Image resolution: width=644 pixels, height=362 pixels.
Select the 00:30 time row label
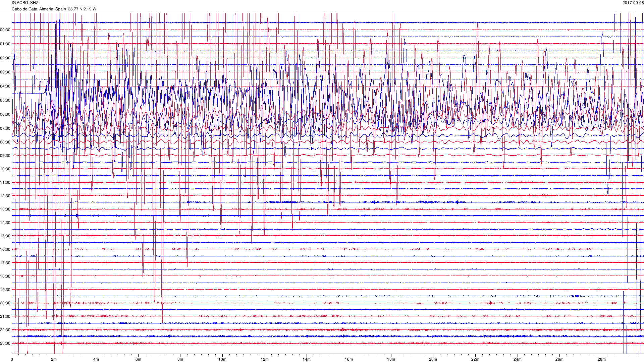click(x=5, y=30)
